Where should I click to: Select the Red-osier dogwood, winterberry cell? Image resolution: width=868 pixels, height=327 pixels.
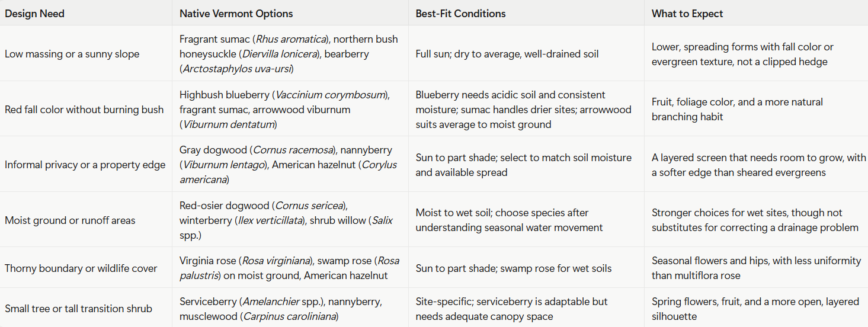[x=290, y=220]
